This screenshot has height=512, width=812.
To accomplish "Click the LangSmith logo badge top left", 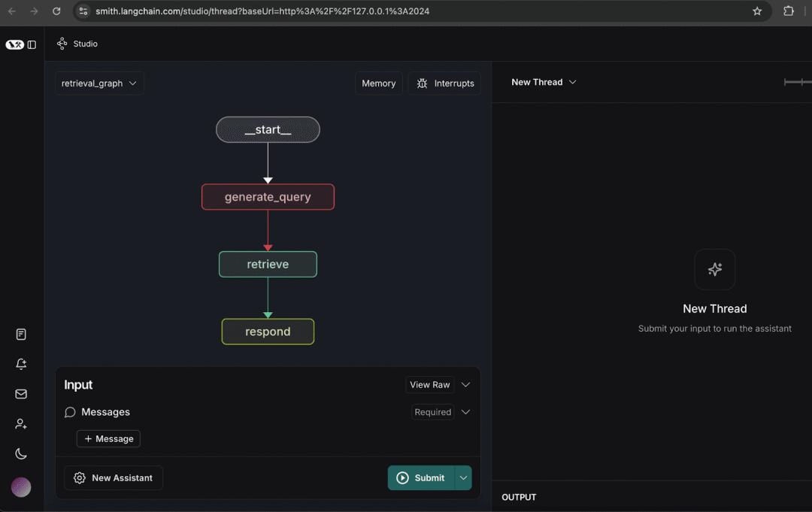I will click(x=15, y=44).
